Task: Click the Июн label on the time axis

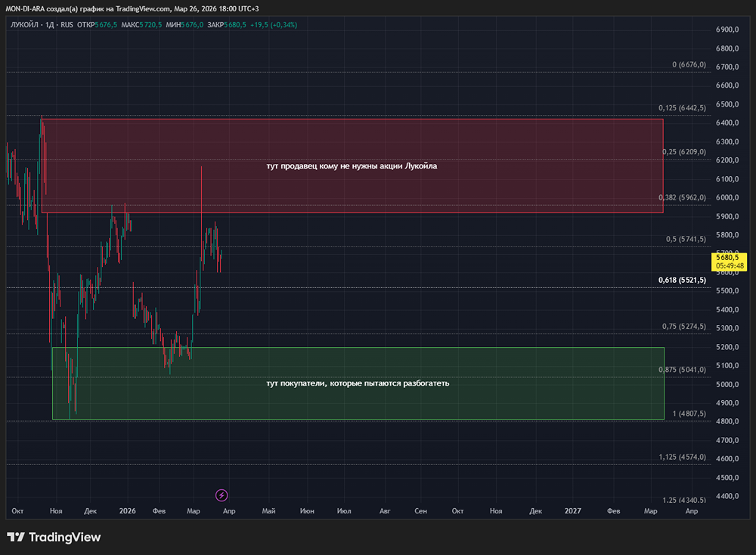Action: (307, 511)
